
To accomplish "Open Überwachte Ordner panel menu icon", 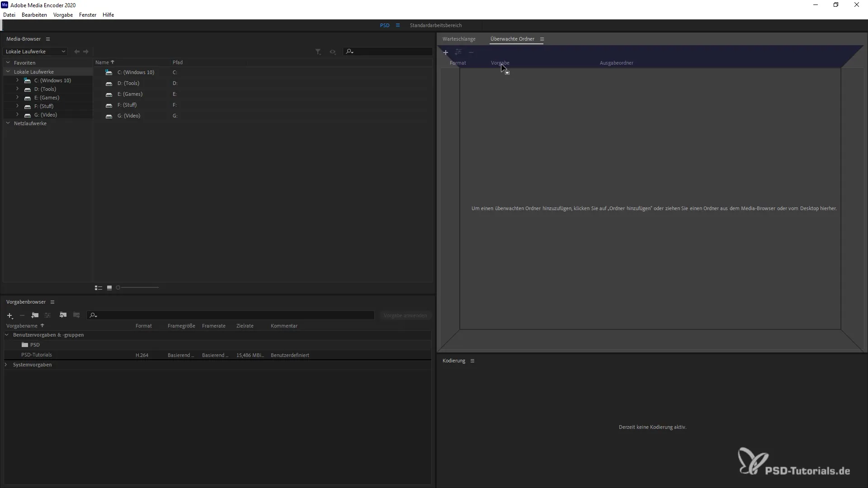I will click(x=542, y=39).
